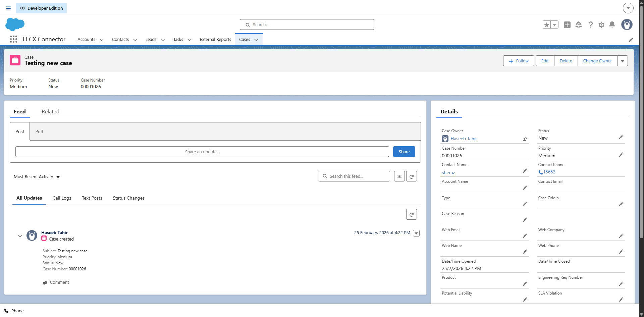This screenshot has width=644, height=317.
Task: Open Global Actions plus icon
Action: click(567, 24)
